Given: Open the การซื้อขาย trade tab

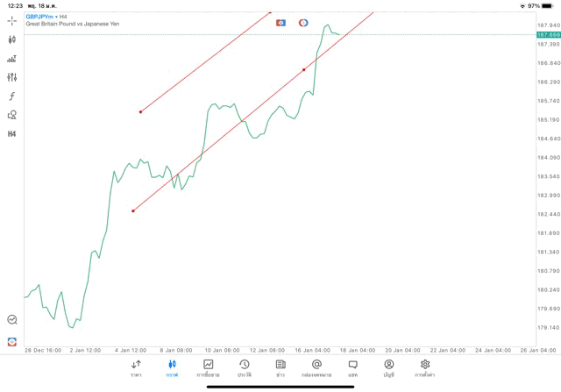Looking at the screenshot, I should point(208,367).
